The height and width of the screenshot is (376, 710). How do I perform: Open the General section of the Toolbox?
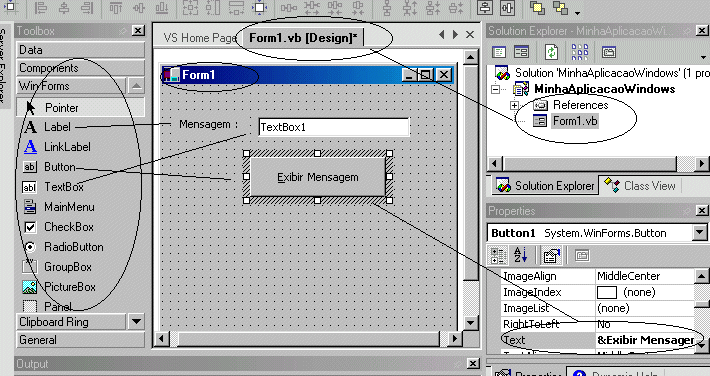pos(81,340)
